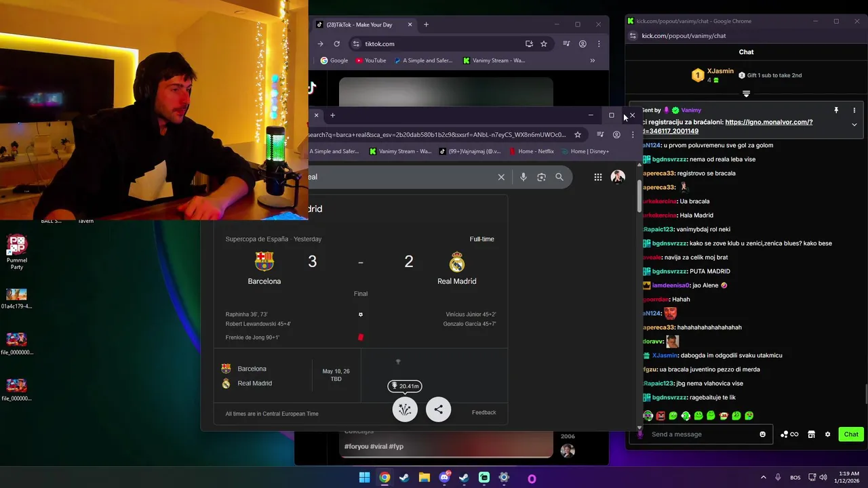Screen dimensions: 868x488
Task: Open Chrome profile in Google search window
Action: coord(616,134)
